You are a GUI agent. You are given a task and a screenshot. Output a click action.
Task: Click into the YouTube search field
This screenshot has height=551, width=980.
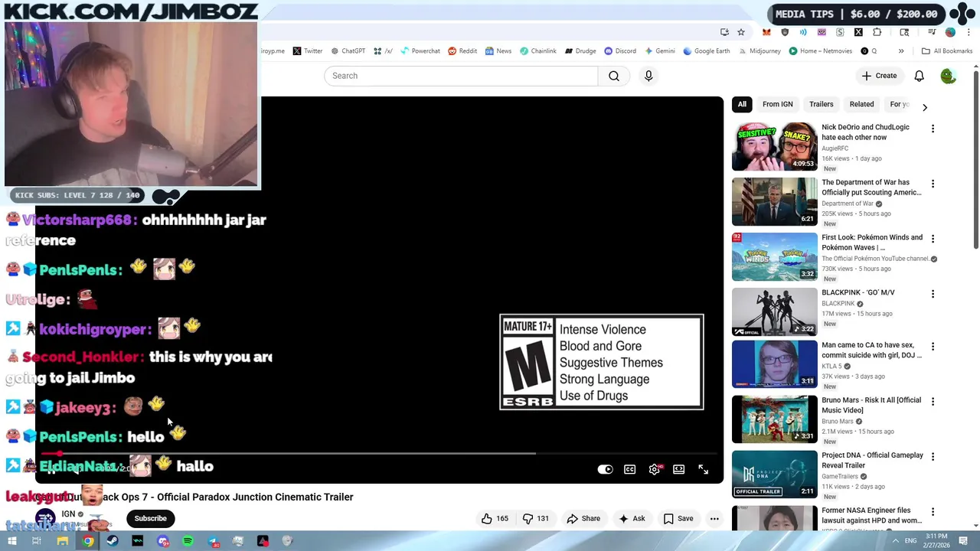click(461, 76)
